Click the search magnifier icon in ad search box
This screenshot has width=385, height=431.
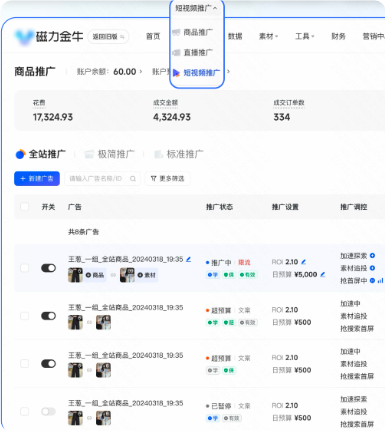coord(133,179)
